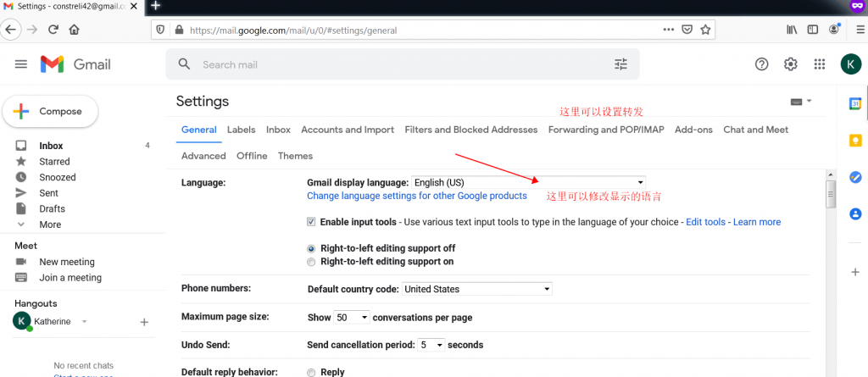Start a New meeting

[x=66, y=262]
